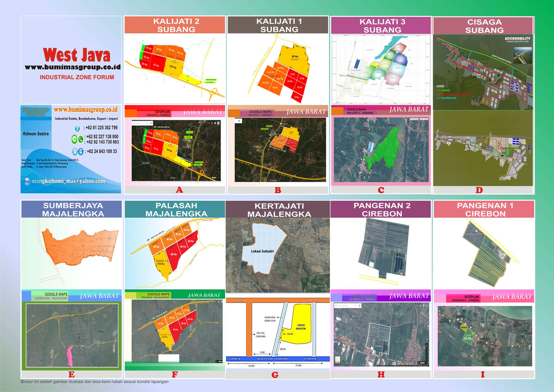The width and height of the screenshot is (554, 392).
Task: Click the yellow 90 Ha block in Kalijati 1 site plan
Action: click(x=294, y=59)
